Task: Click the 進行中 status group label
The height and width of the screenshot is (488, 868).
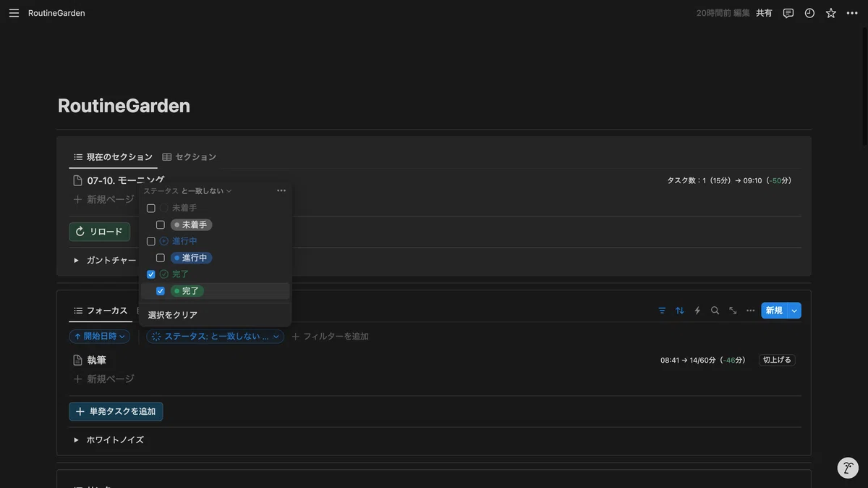Action: pyautogui.click(x=184, y=241)
